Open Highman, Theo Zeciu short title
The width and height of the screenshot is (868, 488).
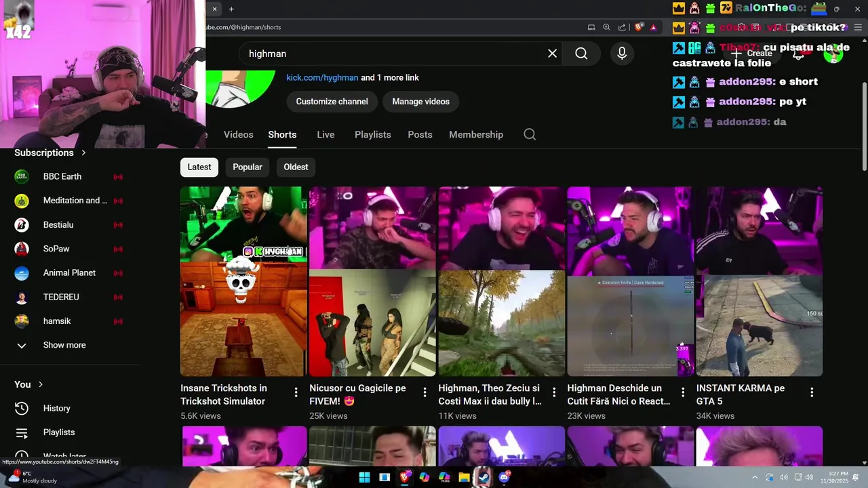[490, 394]
